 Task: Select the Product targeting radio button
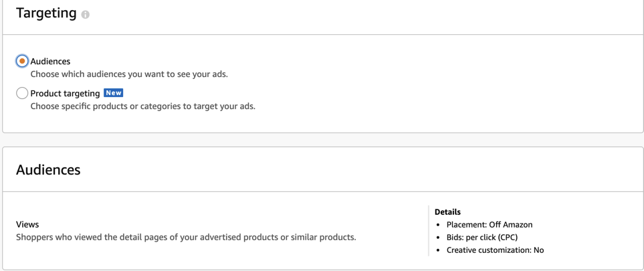pyautogui.click(x=22, y=94)
